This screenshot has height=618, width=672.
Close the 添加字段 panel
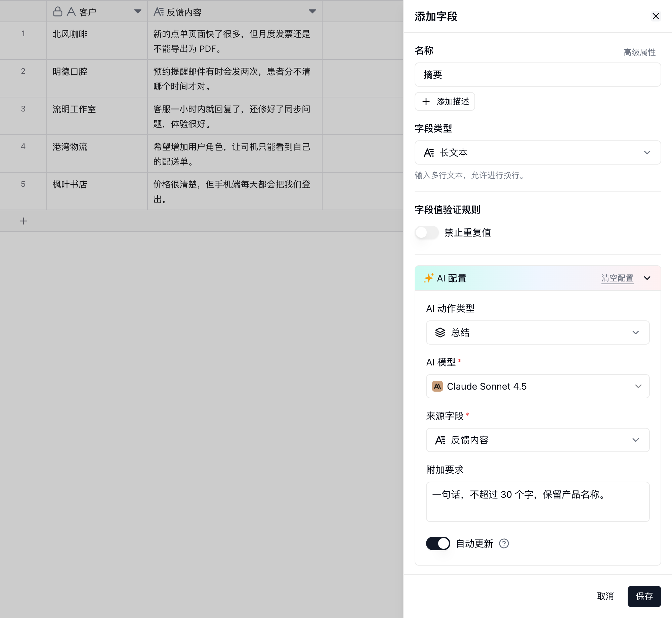pyautogui.click(x=656, y=16)
